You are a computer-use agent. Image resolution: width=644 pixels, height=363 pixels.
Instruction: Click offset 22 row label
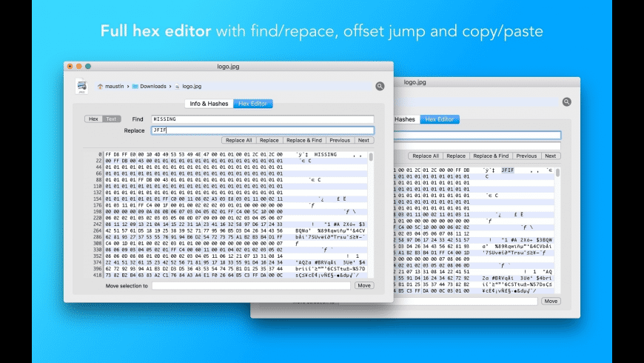click(x=97, y=161)
